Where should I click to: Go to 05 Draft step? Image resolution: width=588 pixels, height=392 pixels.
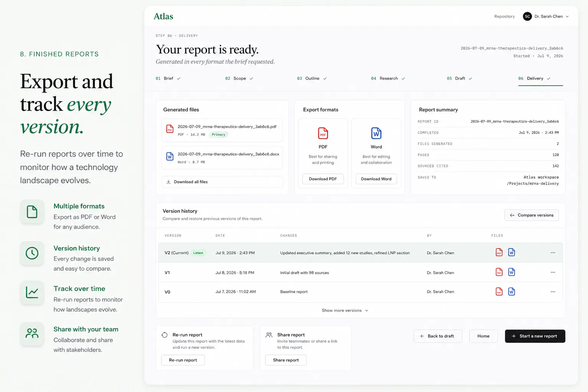pos(460,78)
